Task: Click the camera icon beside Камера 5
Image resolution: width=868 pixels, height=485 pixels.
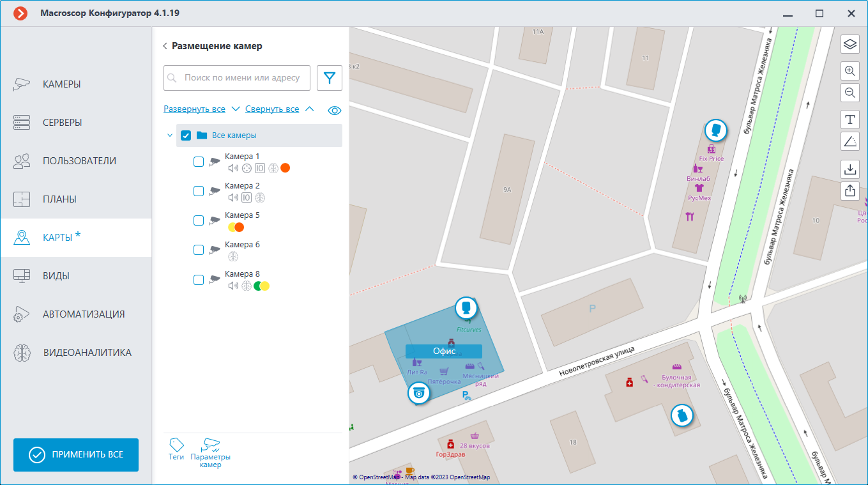Action: [x=215, y=220]
